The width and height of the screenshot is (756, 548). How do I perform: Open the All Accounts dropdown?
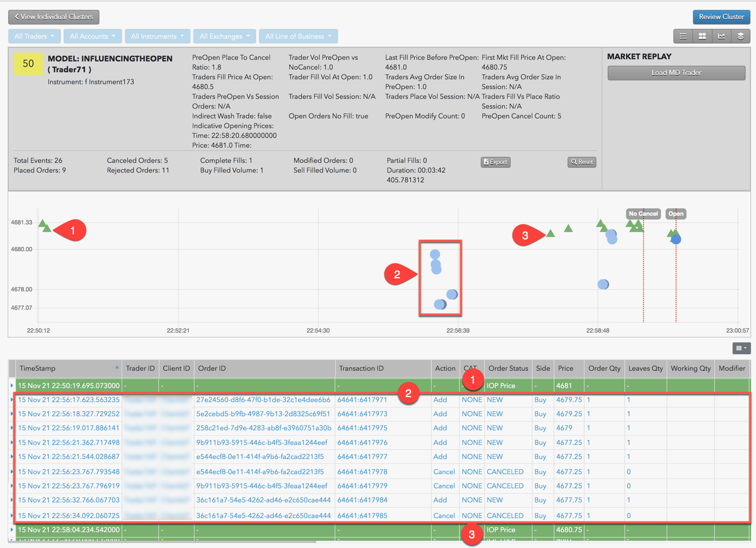93,36
